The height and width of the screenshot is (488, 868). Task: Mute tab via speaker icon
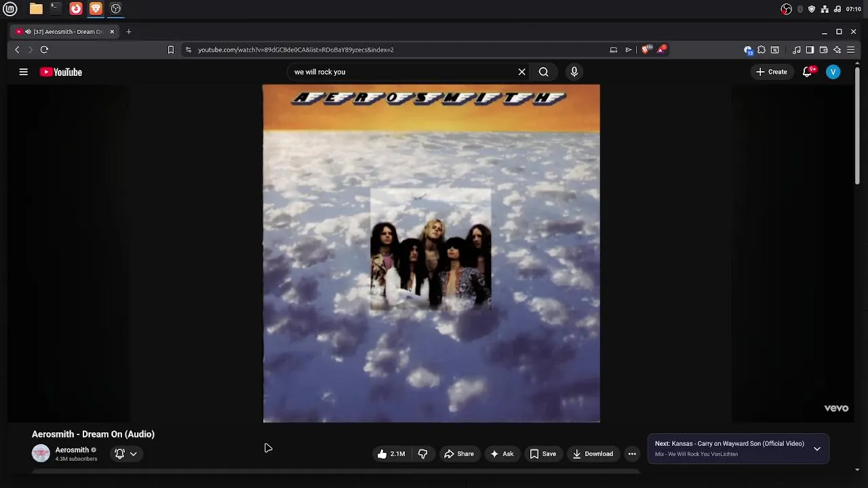coord(28,32)
